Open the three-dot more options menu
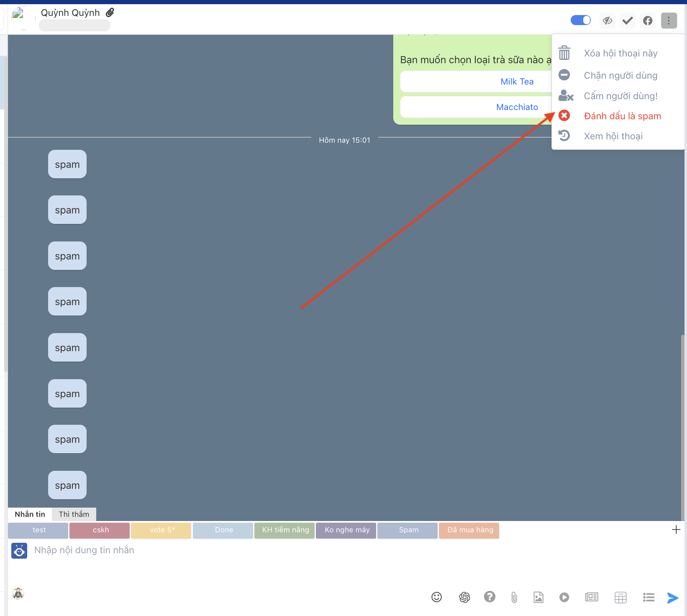Viewport: 687px width, 616px height. coord(669,21)
